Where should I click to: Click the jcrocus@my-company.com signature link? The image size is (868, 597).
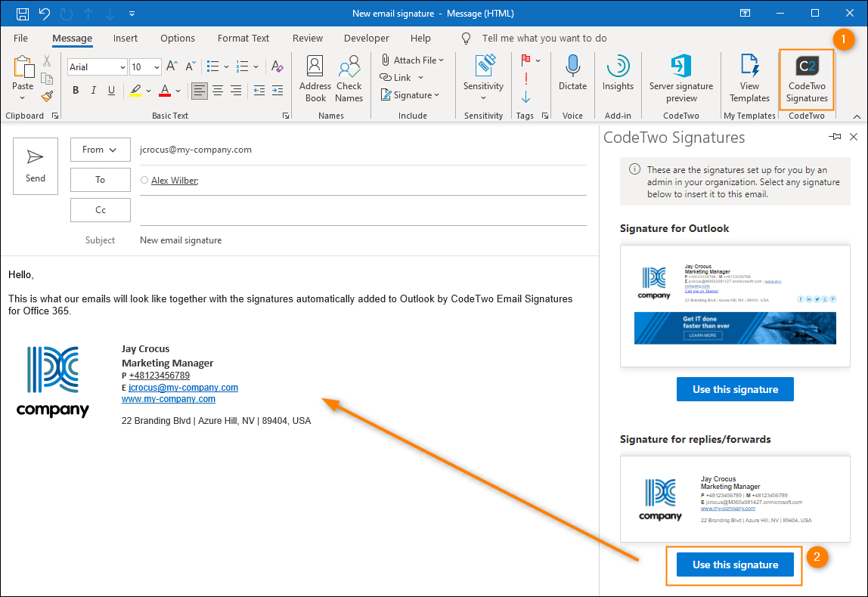click(183, 388)
